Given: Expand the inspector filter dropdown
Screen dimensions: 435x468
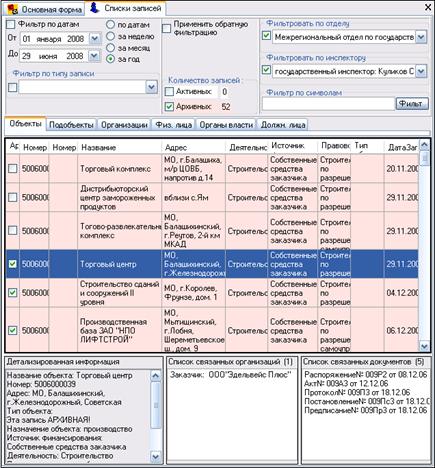Looking at the screenshot, I should 422,71.
